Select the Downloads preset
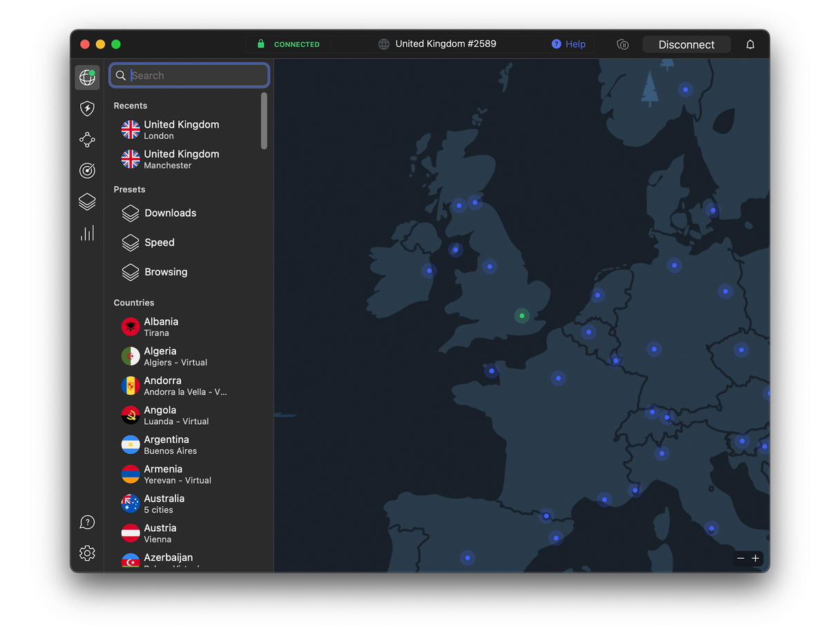The height and width of the screenshot is (630, 840). click(170, 213)
